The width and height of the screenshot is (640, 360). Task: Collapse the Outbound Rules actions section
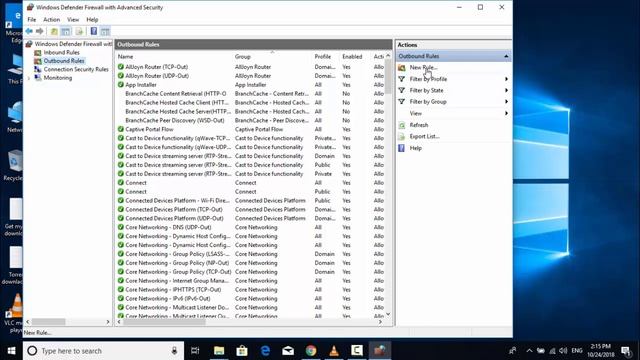[506, 56]
